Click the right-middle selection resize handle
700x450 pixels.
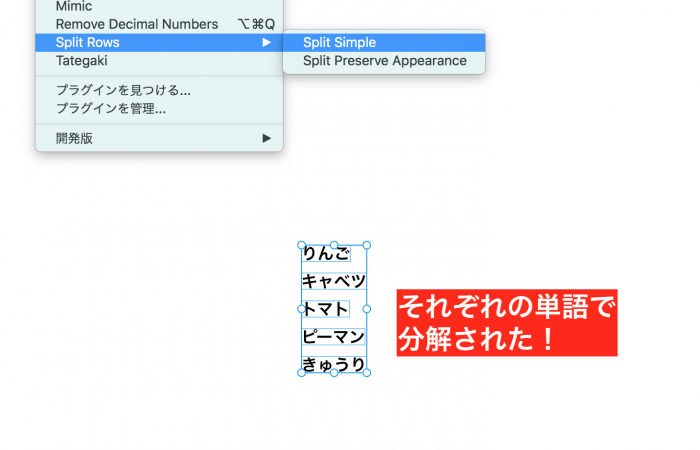click(x=366, y=309)
